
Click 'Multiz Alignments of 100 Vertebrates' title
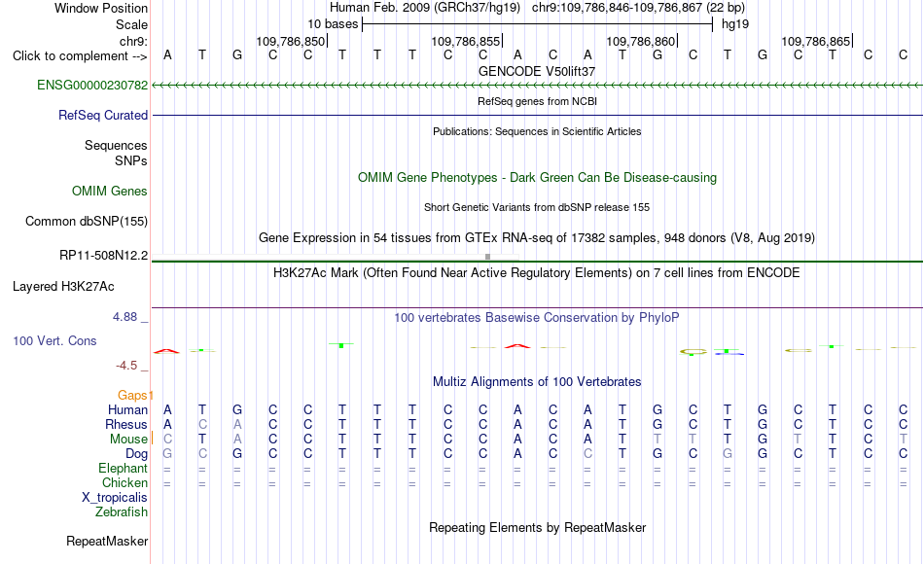click(537, 382)
